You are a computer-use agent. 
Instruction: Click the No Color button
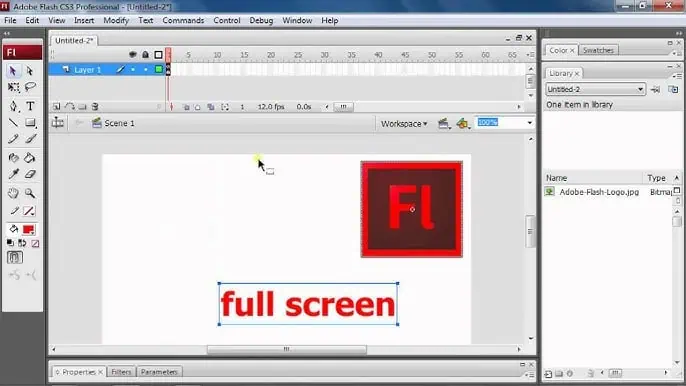click(35, 243)
